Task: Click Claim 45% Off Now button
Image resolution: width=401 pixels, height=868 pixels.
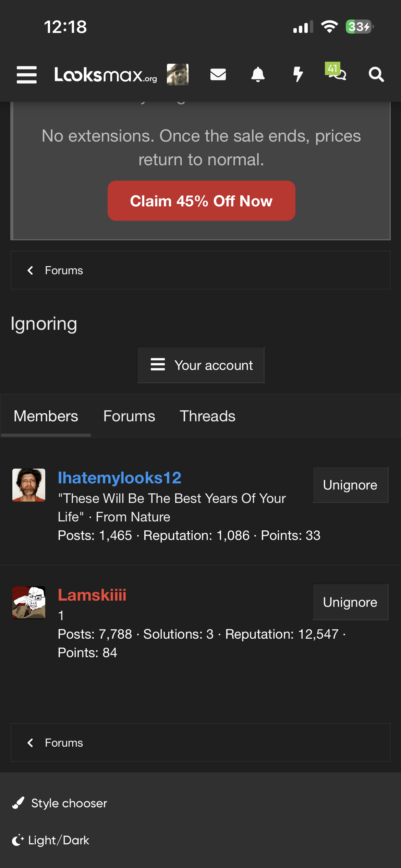Action: pos(201,201)
